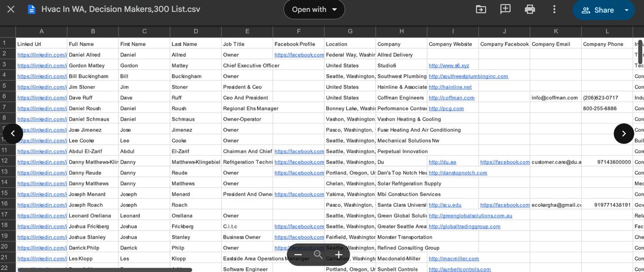
Task: Click the 'Bill Buckingham' full name cell
Action: click(93, 76)
